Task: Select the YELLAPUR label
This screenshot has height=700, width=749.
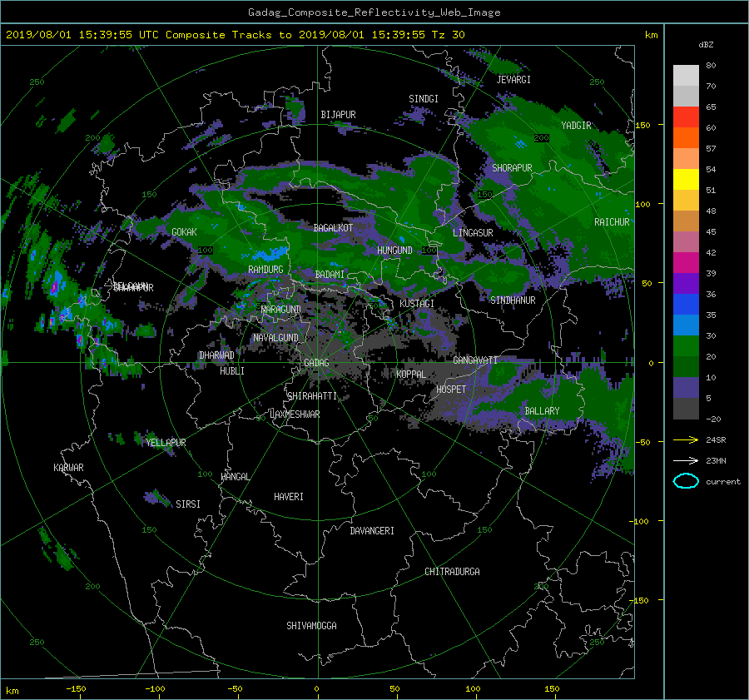Action: 166,443
